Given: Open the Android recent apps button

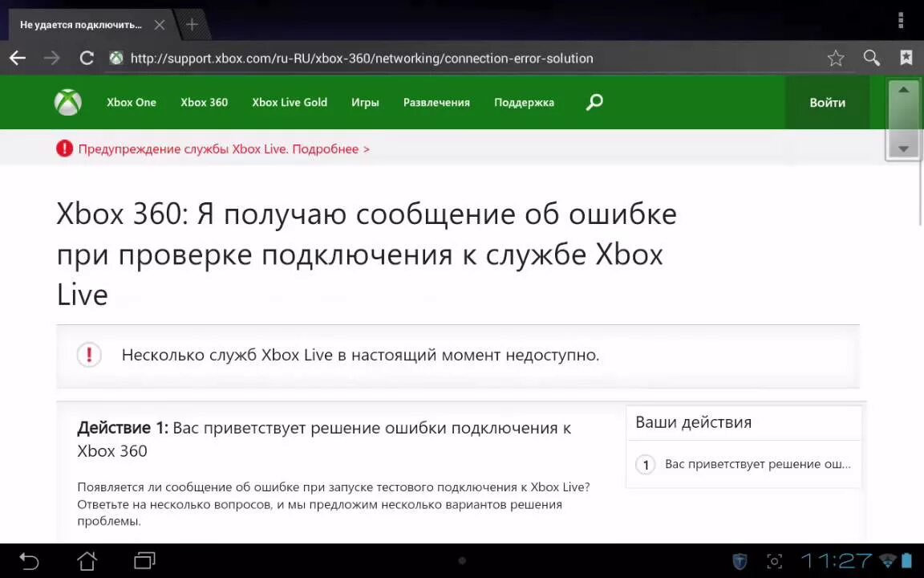Looking at the screenshot, I should point(144,561).
